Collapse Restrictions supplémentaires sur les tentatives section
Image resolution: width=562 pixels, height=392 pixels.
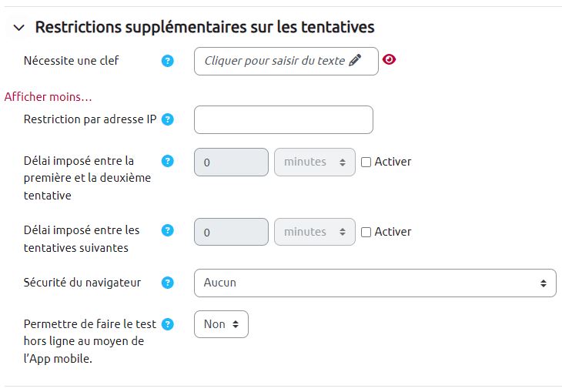[x=18, y=28]
